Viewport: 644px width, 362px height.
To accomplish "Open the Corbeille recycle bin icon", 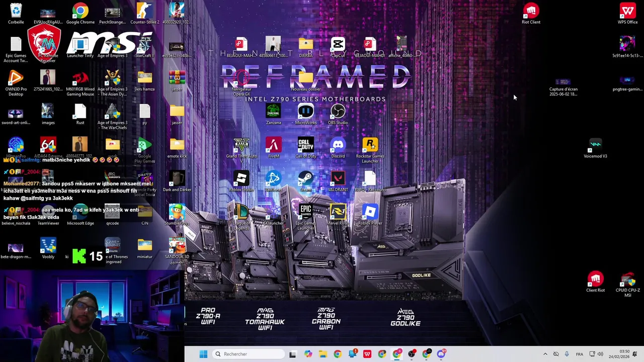I will point(16,14).
